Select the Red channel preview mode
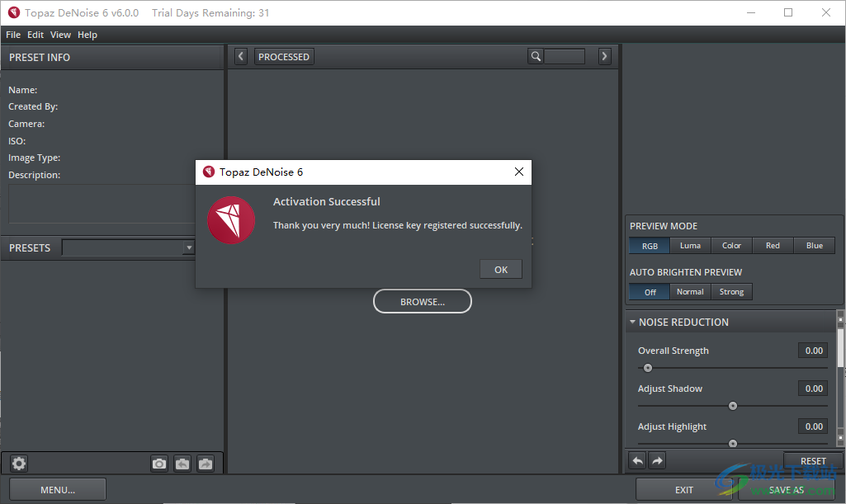The width and height of the screenshot is (846, 504). 773,246
